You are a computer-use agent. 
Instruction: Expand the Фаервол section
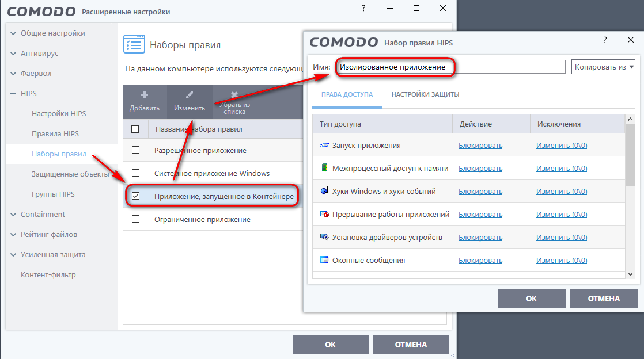click(14, 74)
